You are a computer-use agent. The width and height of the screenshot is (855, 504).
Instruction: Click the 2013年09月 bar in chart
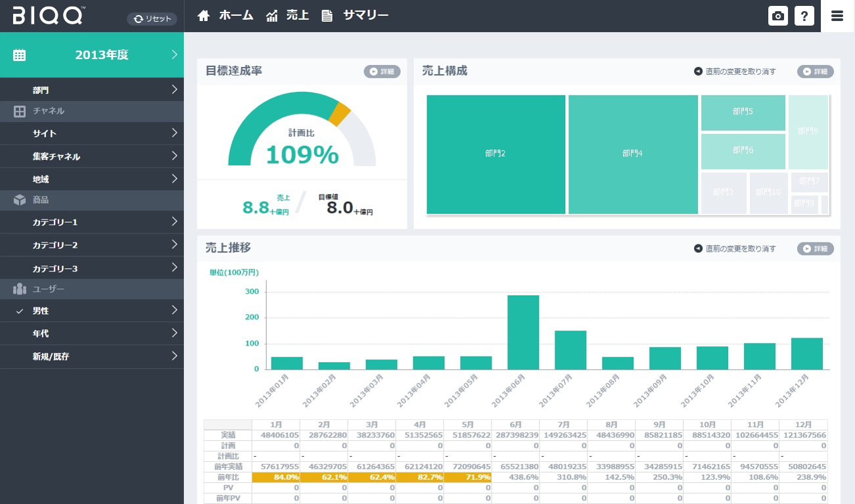tap(665, 358)
